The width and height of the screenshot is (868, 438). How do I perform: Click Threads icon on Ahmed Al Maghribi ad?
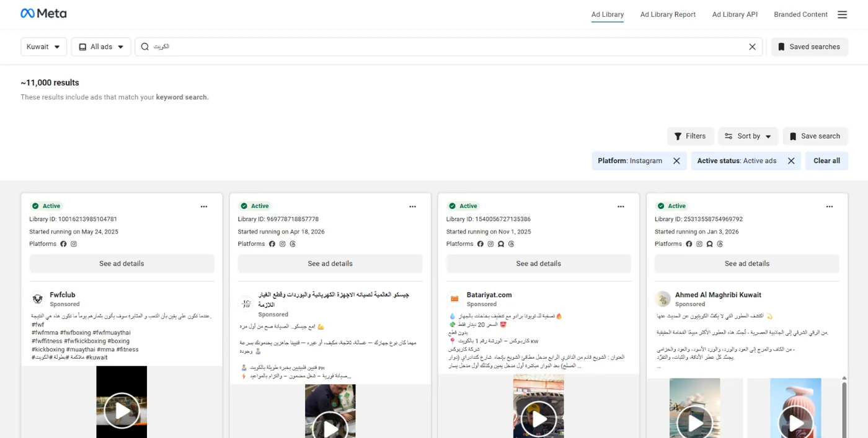[720, 244]
